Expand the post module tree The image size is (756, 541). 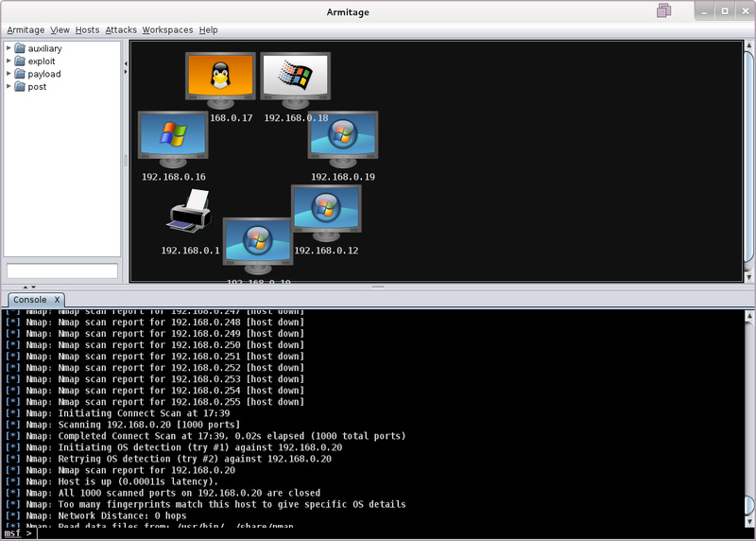click(x=9, y=86)
